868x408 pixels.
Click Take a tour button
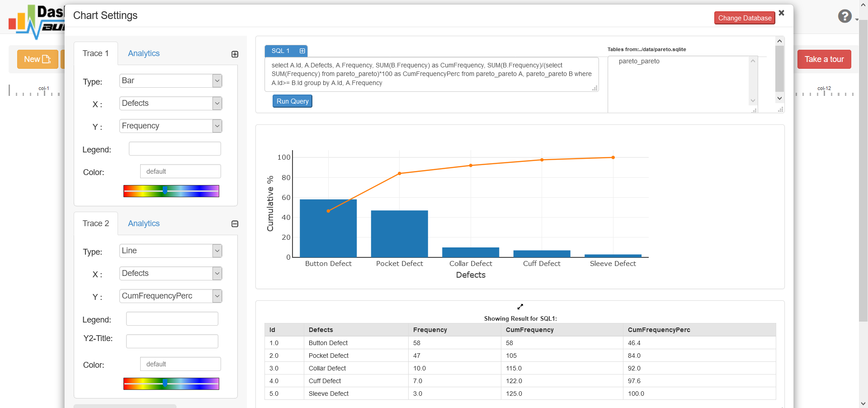[x=824, y=59]
